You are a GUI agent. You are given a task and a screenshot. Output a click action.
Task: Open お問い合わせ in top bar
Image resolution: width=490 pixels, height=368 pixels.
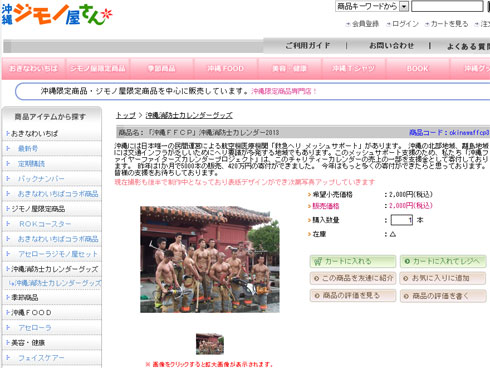[391, 46]
